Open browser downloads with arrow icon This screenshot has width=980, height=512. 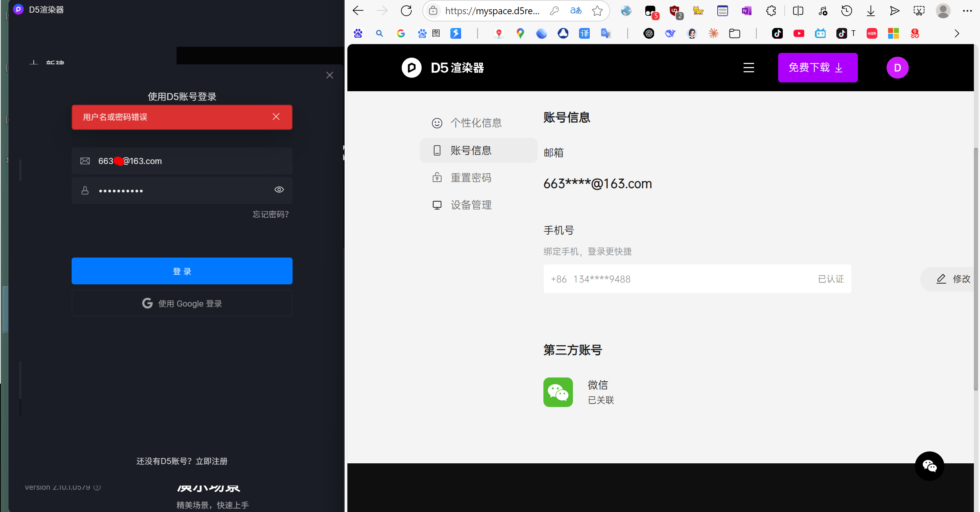pos(870,10)
